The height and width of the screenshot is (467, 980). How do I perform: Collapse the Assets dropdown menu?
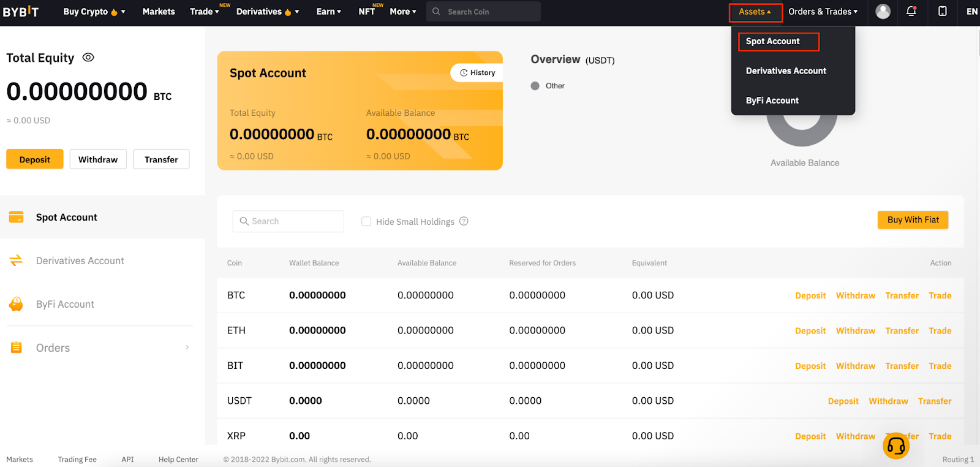click(755, 12)
